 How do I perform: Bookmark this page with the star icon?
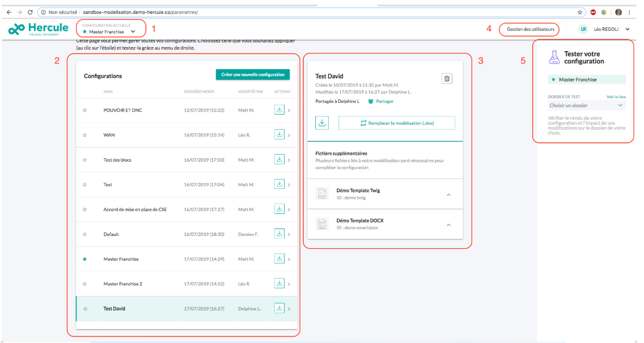(x=580, y=12)
